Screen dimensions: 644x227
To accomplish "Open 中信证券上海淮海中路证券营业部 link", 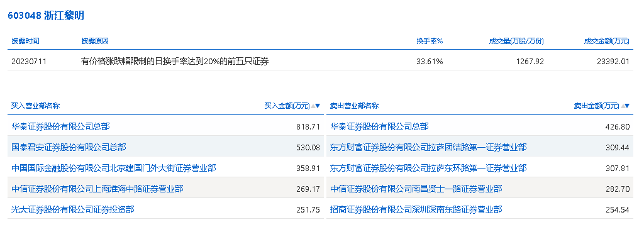I will 97,189.
